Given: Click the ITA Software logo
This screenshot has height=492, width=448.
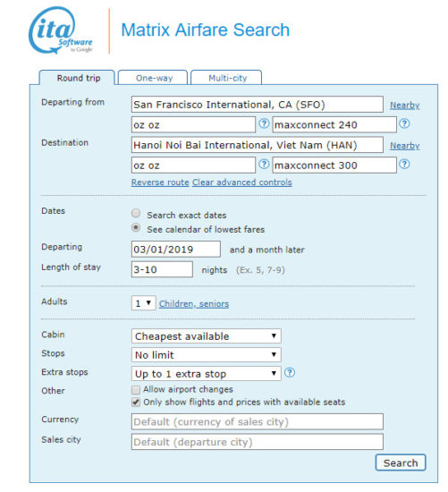Looking at the screenshot, I should (x=61, y=30).
